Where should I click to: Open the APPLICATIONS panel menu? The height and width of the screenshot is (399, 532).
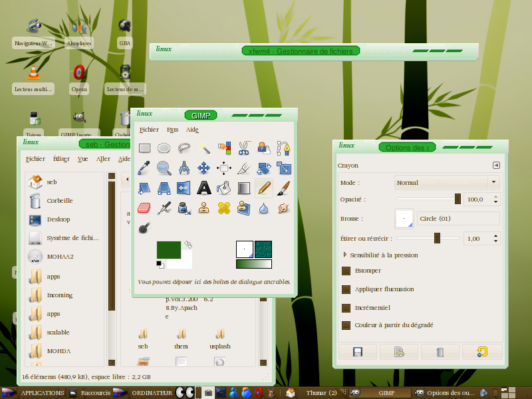click(x=43, y=393)
